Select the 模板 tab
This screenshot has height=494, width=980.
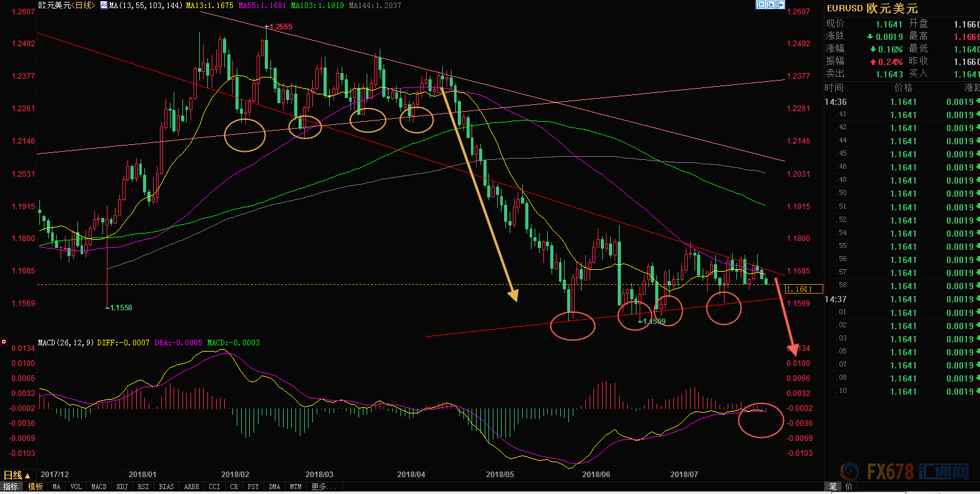pyautogui.click(x=35, y=487)
